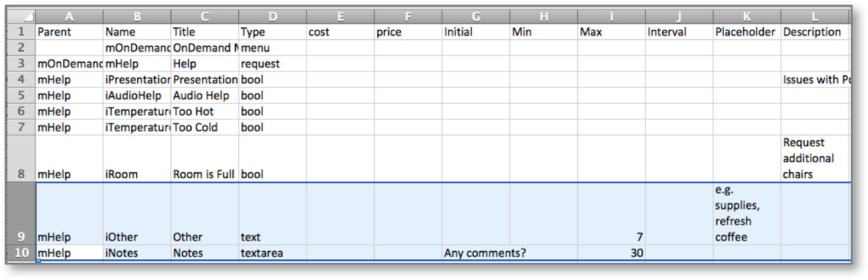Viewport: 868px width, 280px height.
Task: Click the cell with Max value 7
Action: point(611,214)
